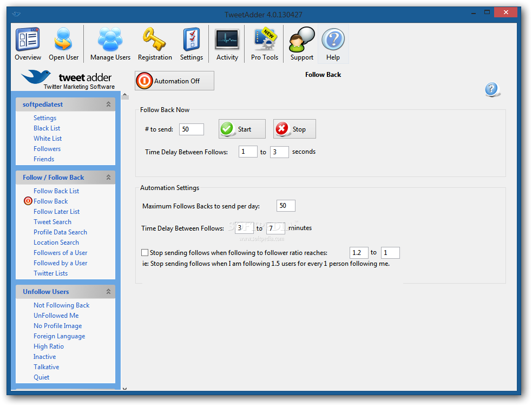Click the ratio field showing 1.2
The height and width of the screenshot is (406, 532).
click(359, 253)
